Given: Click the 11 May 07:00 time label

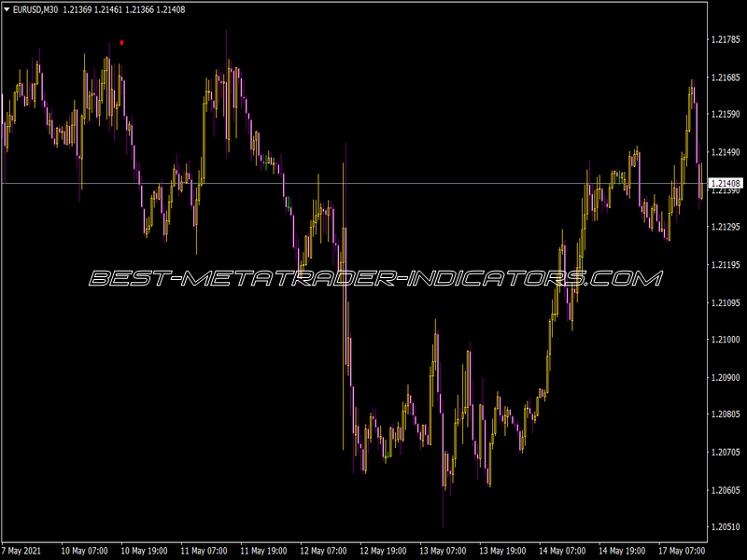Looking at the screenshot, I should (x=204, y=551).
